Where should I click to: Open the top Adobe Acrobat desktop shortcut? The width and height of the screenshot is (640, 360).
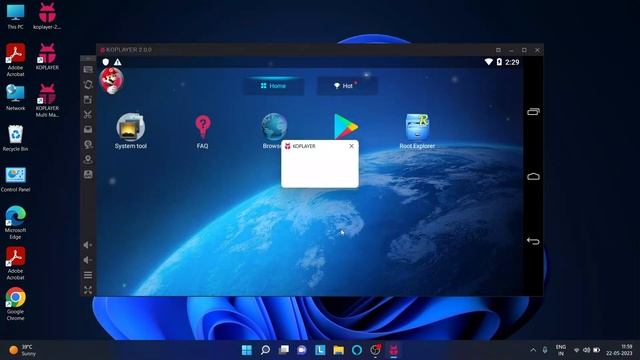click(16, 60)
